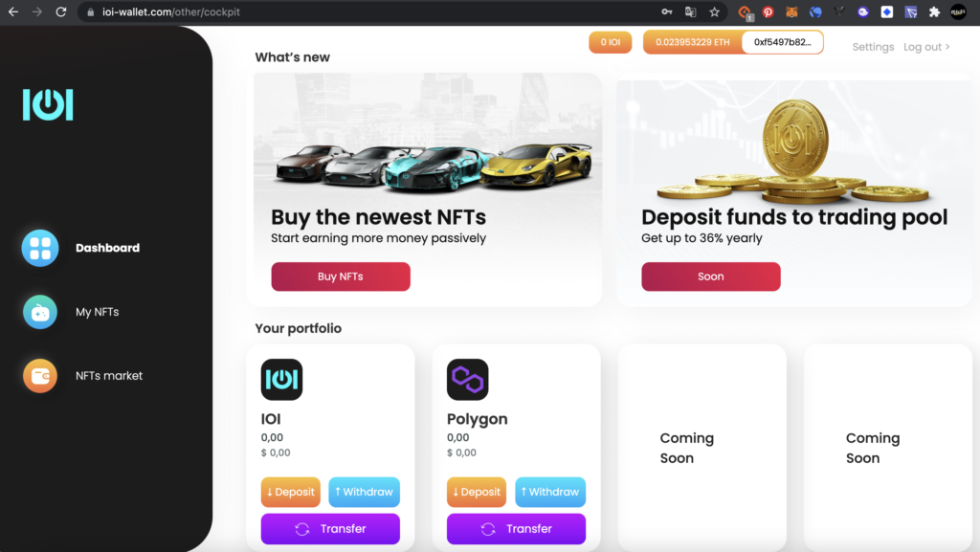The image size is (980, 552).
Task: Click the My NFTs sidebar icon
Action: [40, 312]
